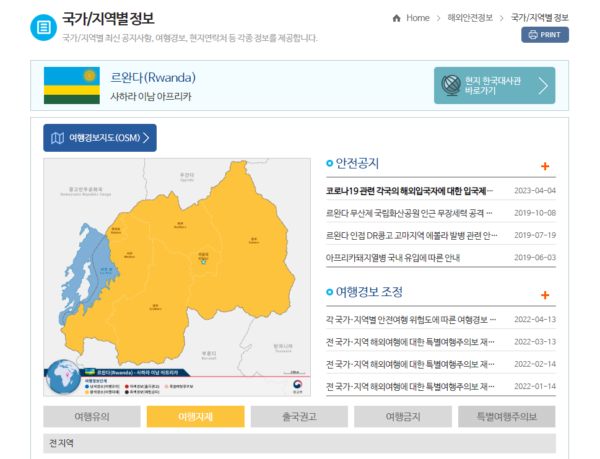This screenshot has height=459, width=600.
Task: Select the 특별여행주의보 tab
Action: tap(507, 416)
